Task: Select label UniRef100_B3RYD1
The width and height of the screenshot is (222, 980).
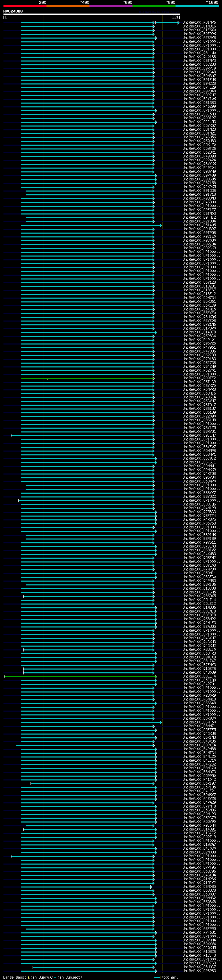Action: pyautogui.click(x=199, y=431)
